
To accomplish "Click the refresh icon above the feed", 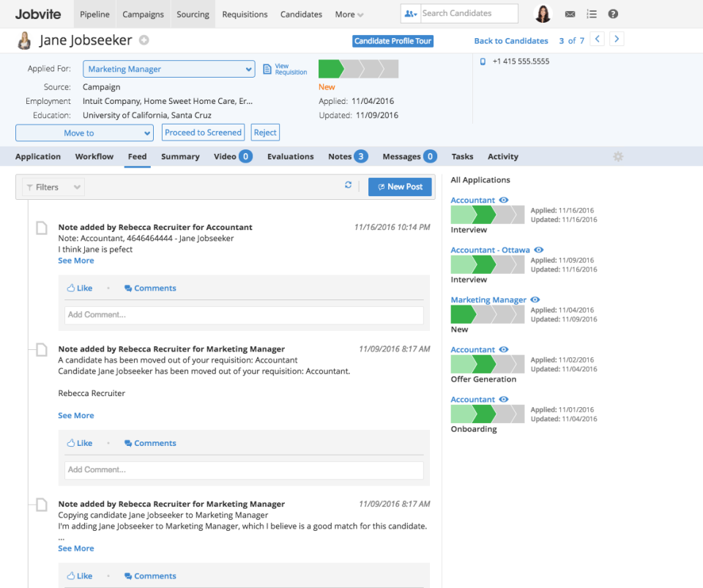I will (x=348, y=185).
